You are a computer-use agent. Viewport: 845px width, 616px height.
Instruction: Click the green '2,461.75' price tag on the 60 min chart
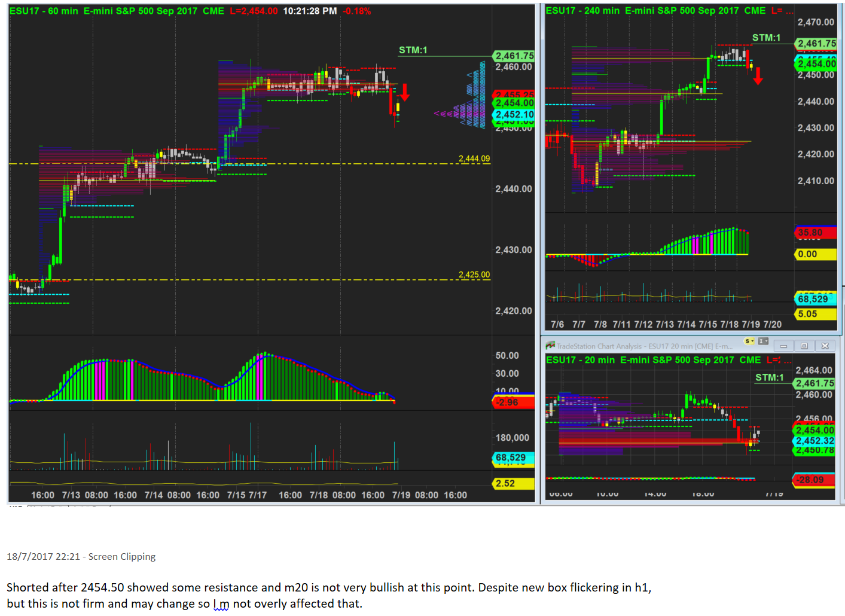(514, 56)
